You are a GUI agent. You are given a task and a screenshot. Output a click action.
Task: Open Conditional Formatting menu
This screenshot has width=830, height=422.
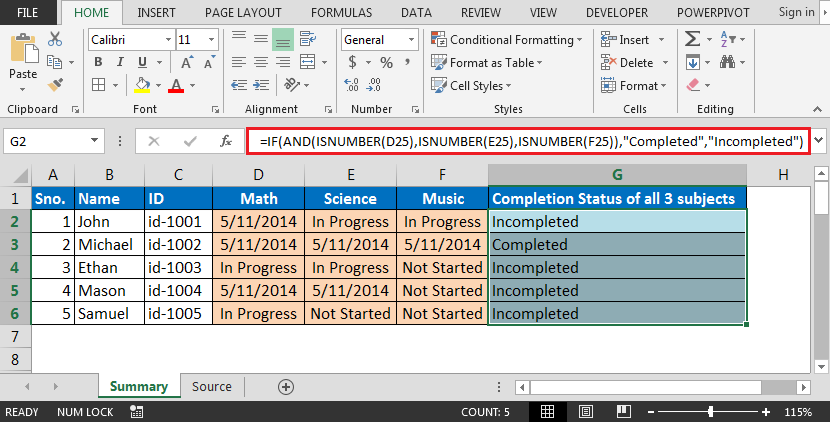[x=507, y=40]
